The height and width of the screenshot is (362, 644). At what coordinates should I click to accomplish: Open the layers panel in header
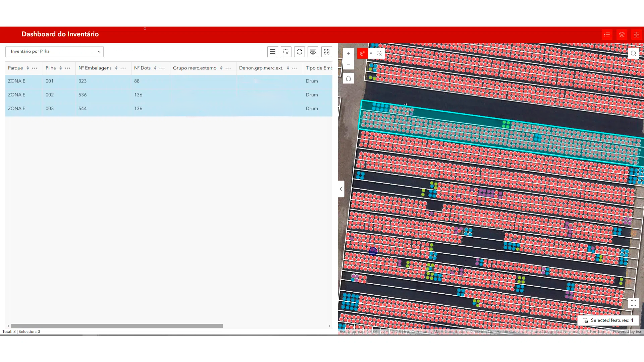622,35
